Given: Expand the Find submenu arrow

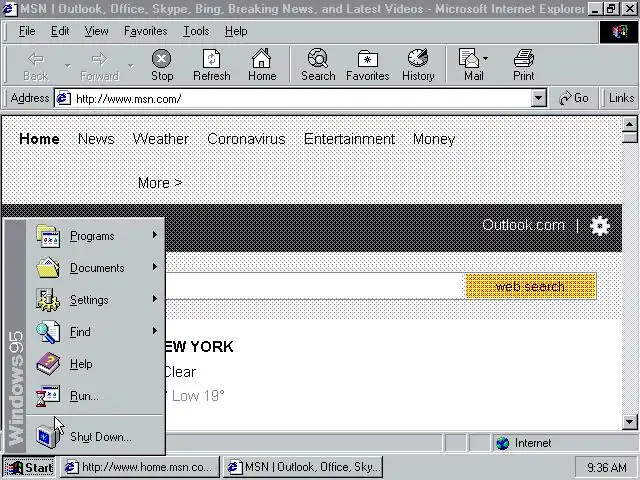Looking at the screenshot, I should click(x=155, y=330).
